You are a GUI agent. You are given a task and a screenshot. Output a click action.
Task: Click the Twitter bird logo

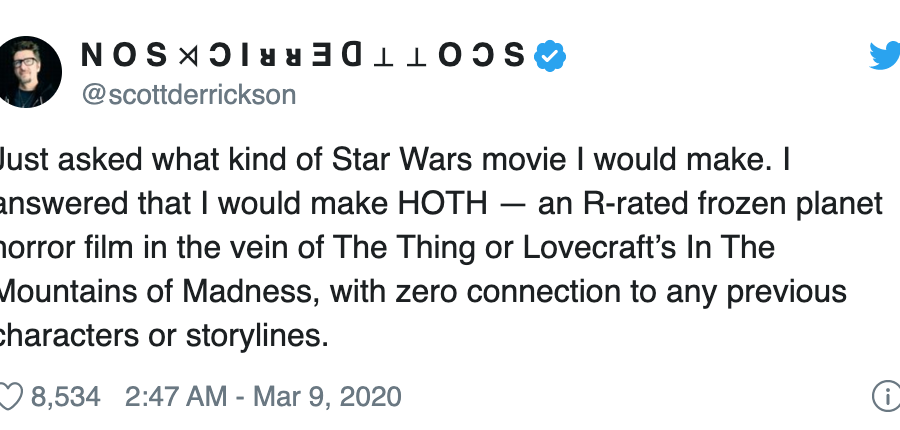pyautogui.click(x=885, y=56)
